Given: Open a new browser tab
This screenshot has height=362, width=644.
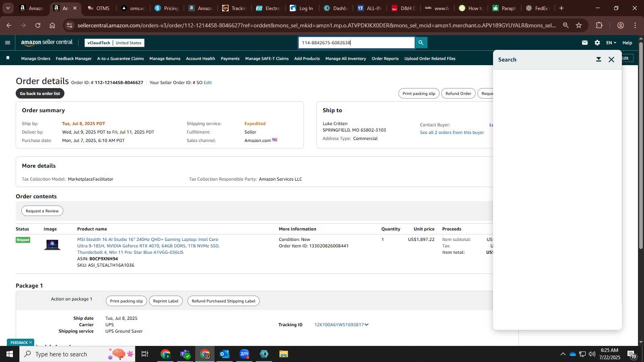Looking at the screenshot, I should pos(561,8).
